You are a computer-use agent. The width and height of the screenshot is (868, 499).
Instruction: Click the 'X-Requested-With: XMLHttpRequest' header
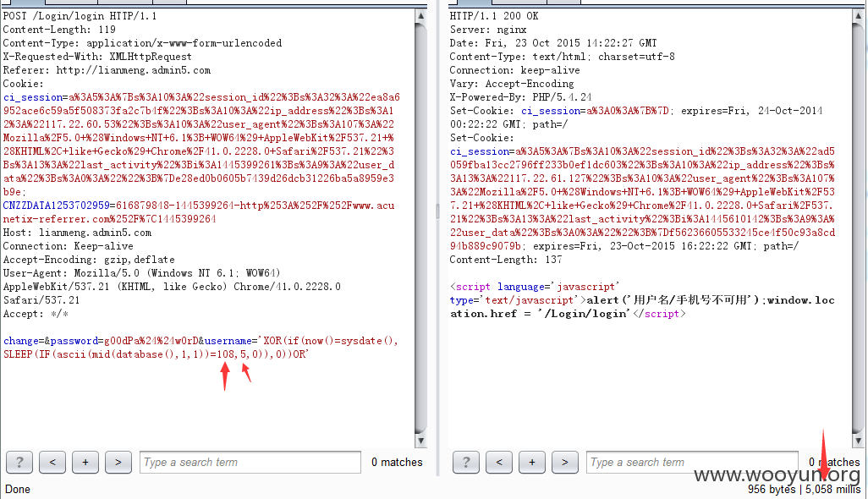[x=97, y=57]
